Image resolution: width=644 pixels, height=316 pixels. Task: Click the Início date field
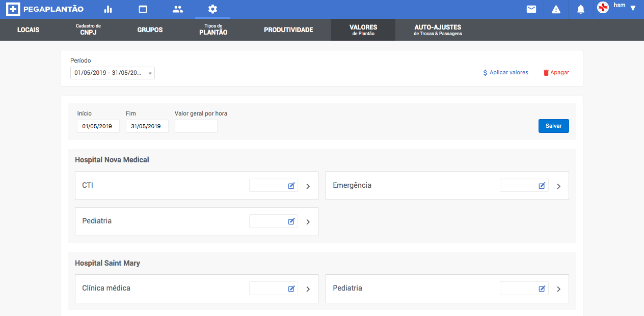(x=98, y=126)
